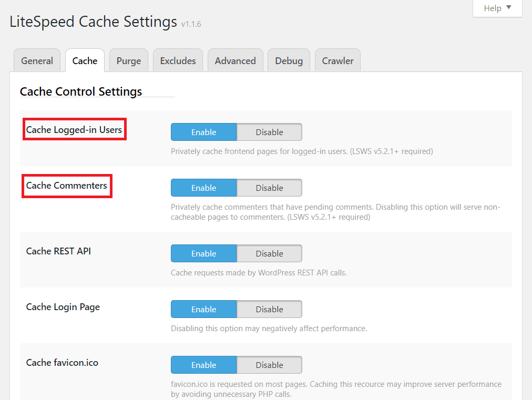This screenshot has height=400, width=532.
Task: Click the Cache favicon.ico label
Action: click(62, 363)
